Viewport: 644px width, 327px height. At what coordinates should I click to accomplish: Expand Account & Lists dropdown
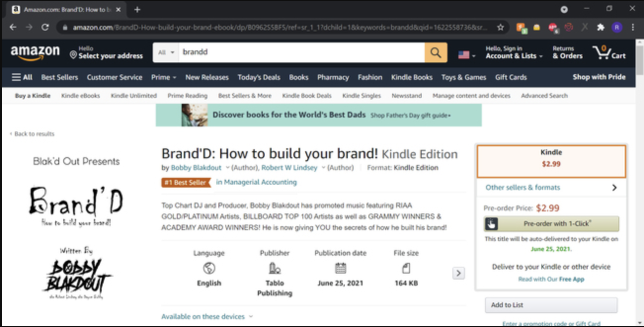click(x=514, y=53)
